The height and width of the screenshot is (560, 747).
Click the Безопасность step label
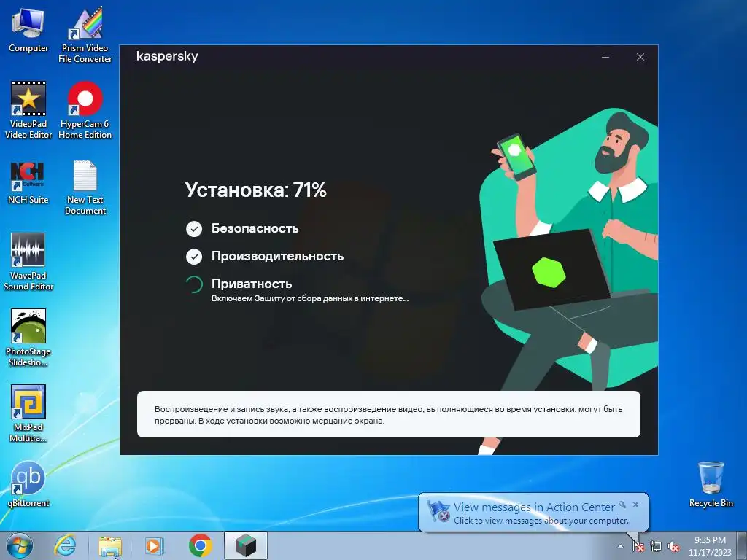coord(255,228)
